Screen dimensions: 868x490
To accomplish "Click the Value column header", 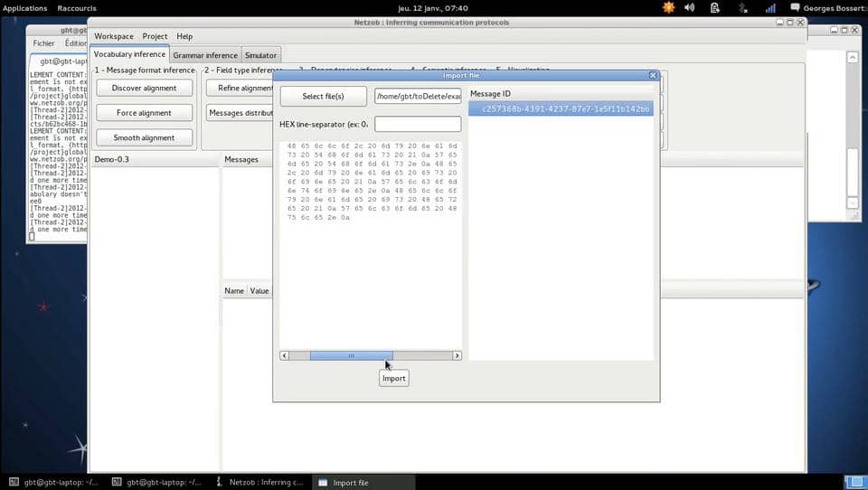I will coord(259,291).
